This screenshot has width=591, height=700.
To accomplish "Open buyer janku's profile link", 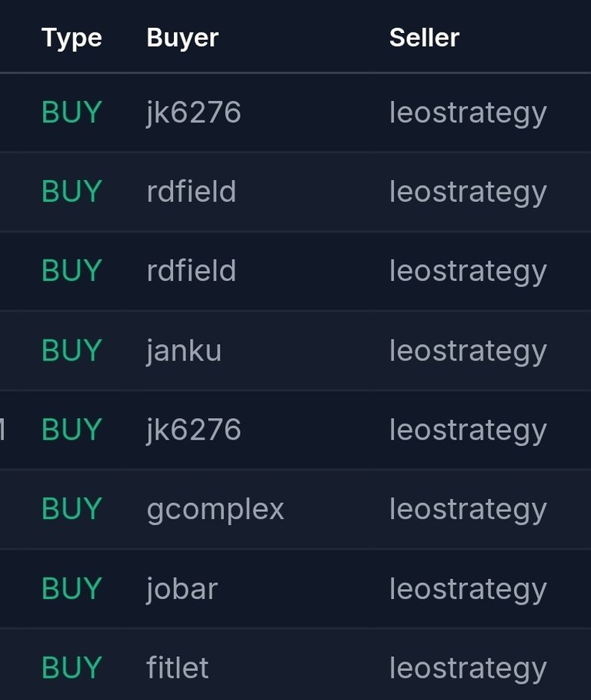I will 184,352.
